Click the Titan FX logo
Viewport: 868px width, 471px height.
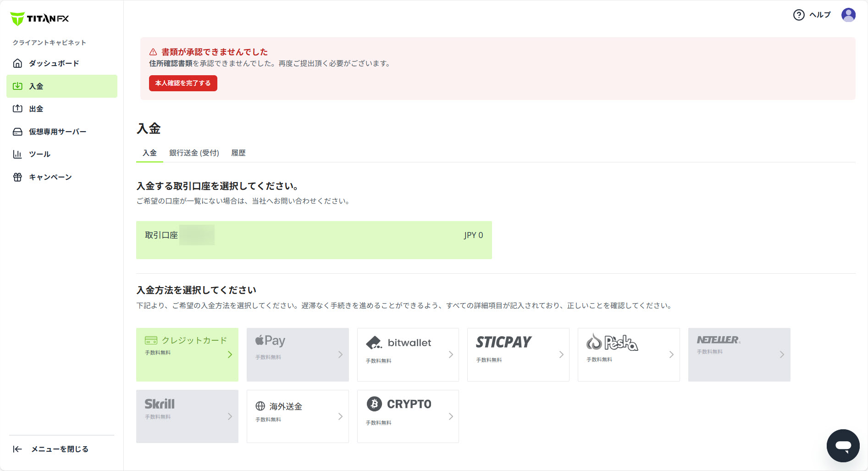point(39,18)
